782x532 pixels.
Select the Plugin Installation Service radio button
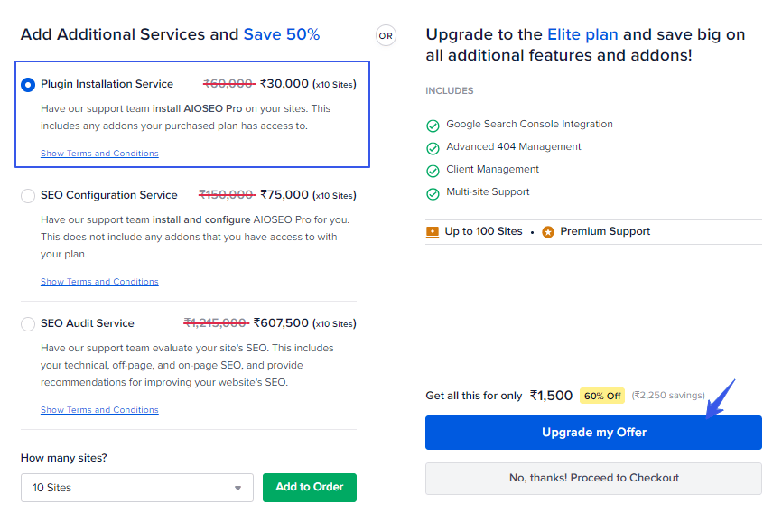point(28,85)
